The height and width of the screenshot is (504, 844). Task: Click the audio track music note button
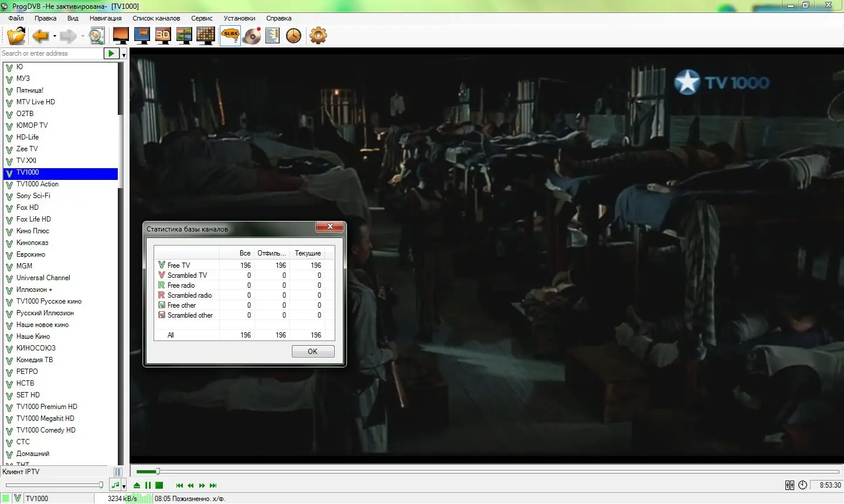point(115,485)
